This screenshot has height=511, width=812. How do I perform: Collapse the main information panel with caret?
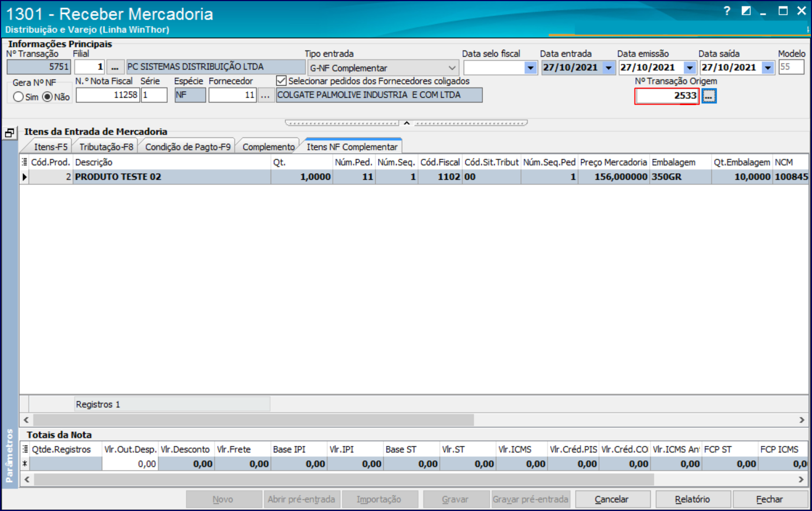click(x=407, y=123)
